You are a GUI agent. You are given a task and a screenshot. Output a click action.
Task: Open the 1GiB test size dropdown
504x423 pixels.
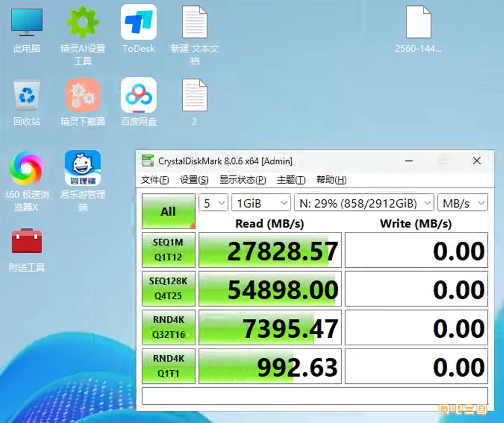(261, 203)
